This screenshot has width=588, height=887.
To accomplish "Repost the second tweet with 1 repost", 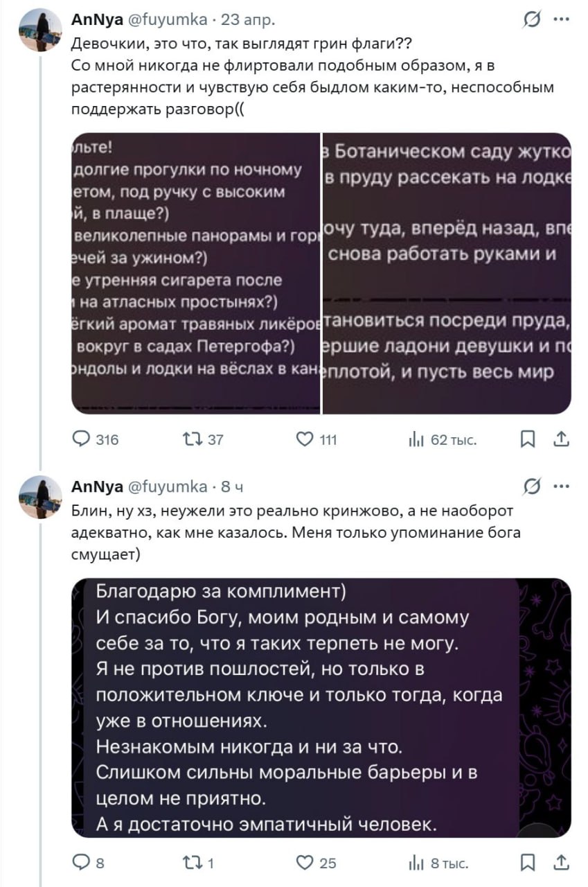I will tap(190, 863).
